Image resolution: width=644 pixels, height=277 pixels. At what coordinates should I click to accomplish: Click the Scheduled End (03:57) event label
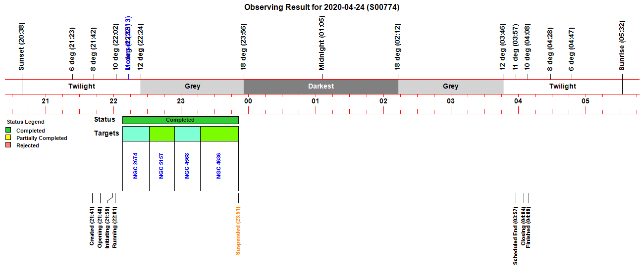point(515,236)
